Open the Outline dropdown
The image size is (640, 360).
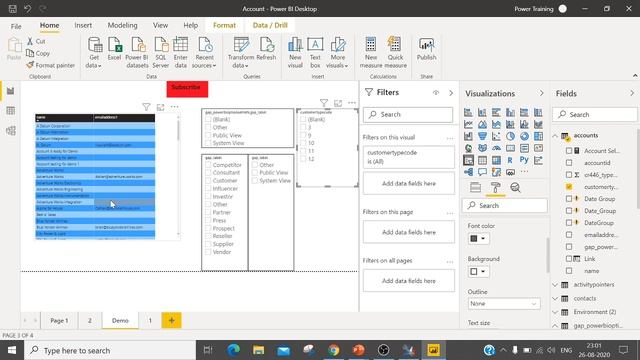click(504, 304)
